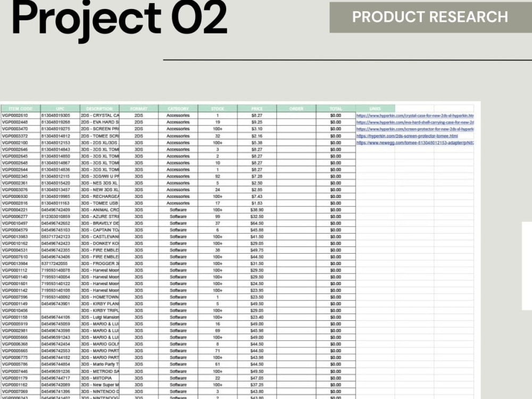The height and width of the screenshot is (399, 532).
Task: Select the UPC column header
Action: [x=60, y=109]
